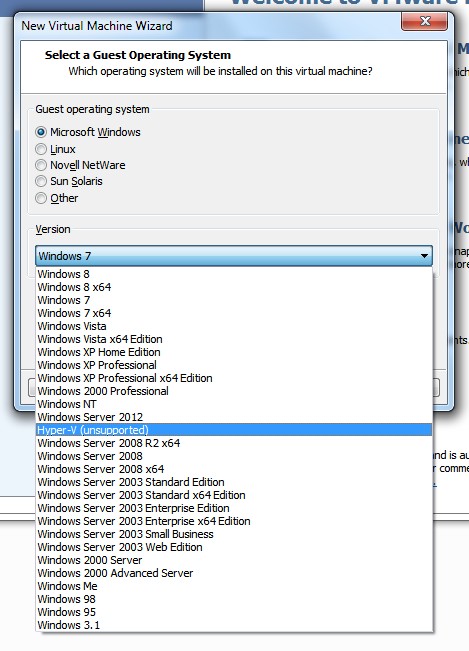Image resolution: width=469 pixels, height=651 pixels.
Task: Choose Windows 98 version
Action: pyautogui.click(x=234, y=599)
